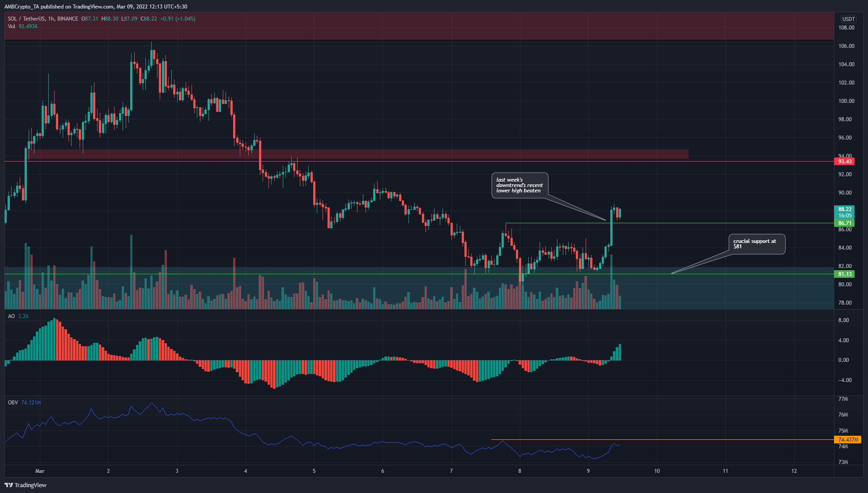Click the 78.00 price axis tick

845,303
